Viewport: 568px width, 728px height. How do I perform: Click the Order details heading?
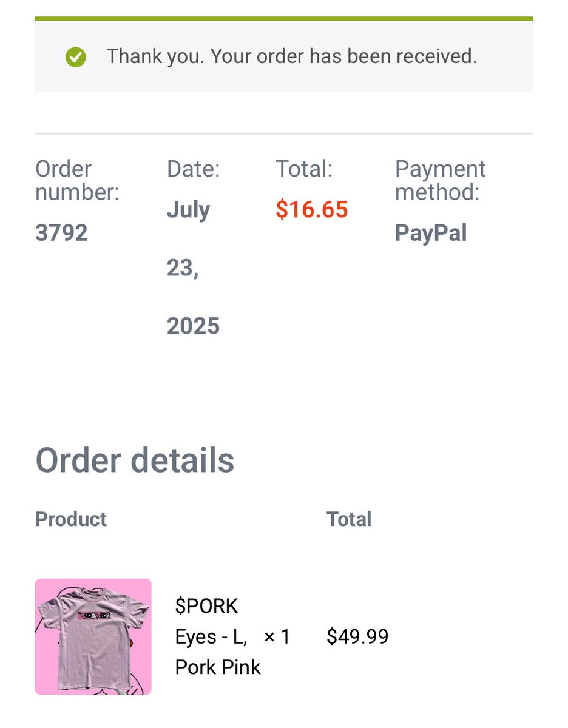135,460
